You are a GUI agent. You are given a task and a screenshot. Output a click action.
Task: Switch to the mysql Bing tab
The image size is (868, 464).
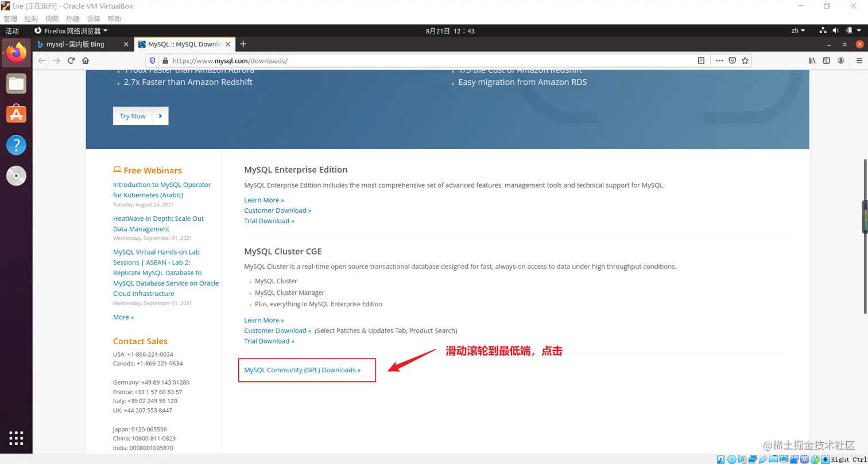tap(84, 44)
